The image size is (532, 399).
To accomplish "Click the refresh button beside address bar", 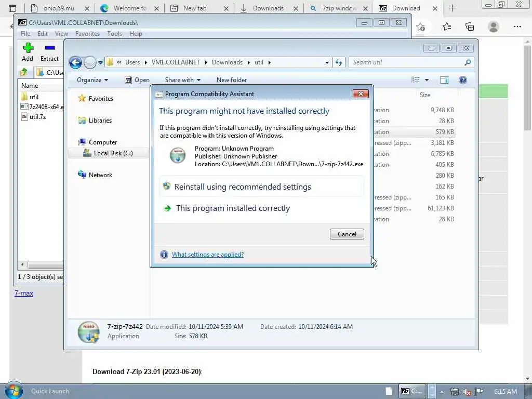I will click(x=339, y=62).
